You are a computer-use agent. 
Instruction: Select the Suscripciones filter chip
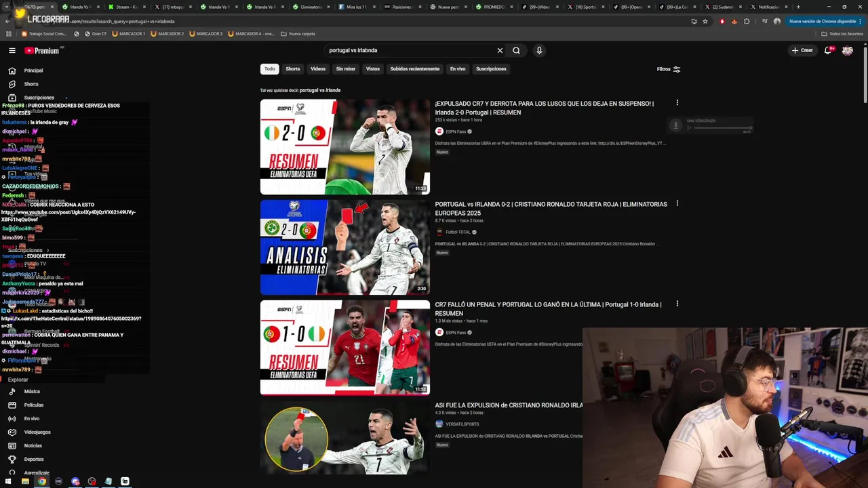(491, 68)
